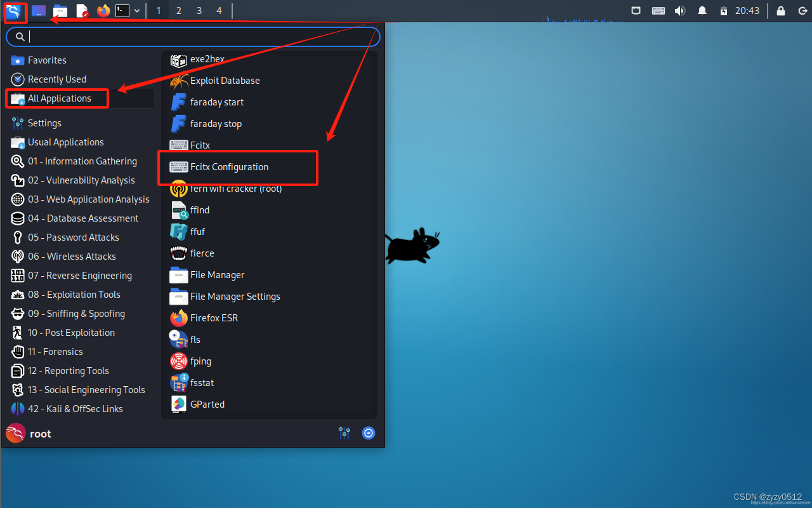Screen dimensions: 812x508
Task: Switch to workspace 2
Action: pos(179,11)
